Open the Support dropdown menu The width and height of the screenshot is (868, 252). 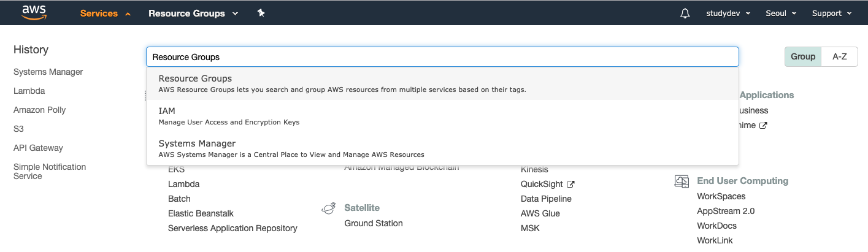(x=832, y=13)
